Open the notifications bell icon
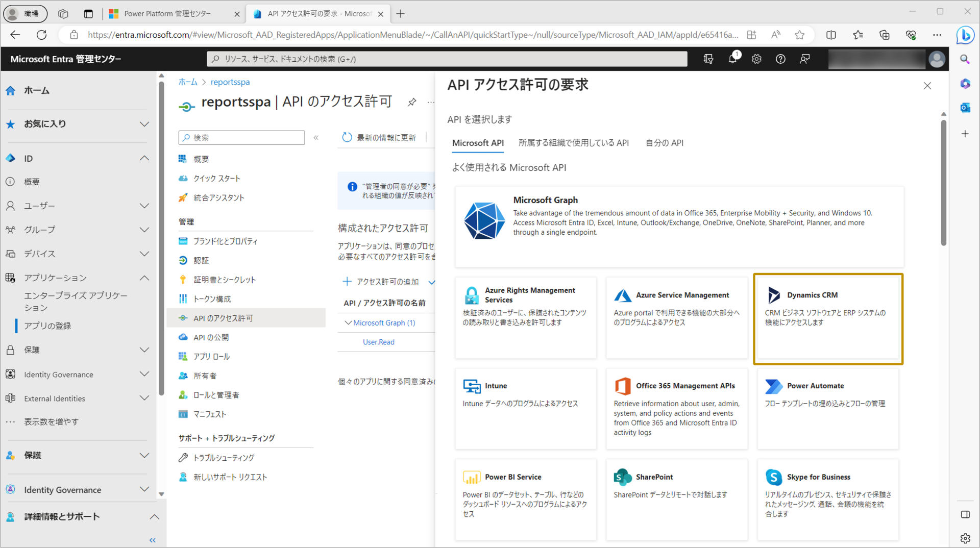980x548 pixels. pyautogui.click(x=733, y=59)
